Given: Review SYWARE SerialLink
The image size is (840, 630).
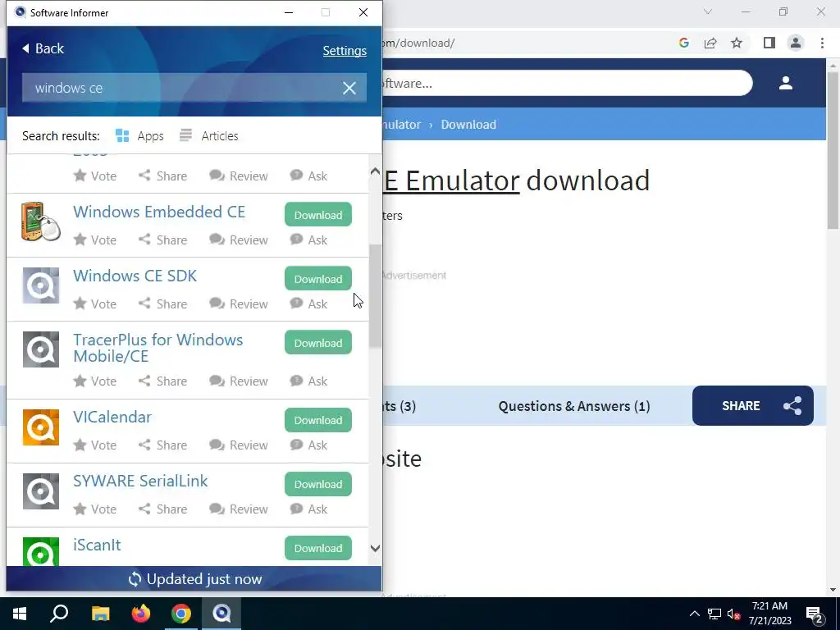Looking at the screenshot, I should (x=239, y=509).
